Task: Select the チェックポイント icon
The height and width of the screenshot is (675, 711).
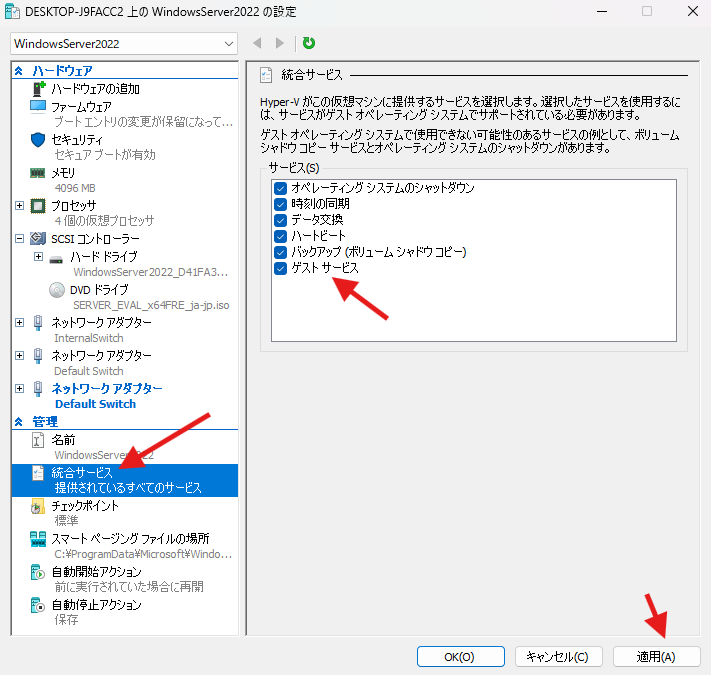Action: pos(38,506)
